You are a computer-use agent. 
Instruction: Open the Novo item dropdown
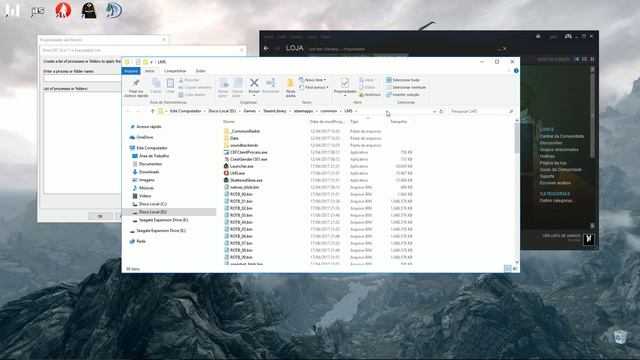pyautogui.click(x=313, y=80)
